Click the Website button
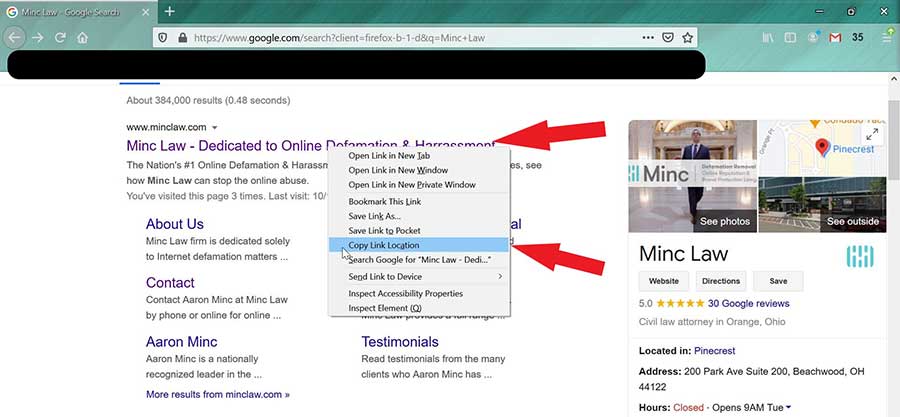Screen dimensions: 900x417 click(664, 281)
